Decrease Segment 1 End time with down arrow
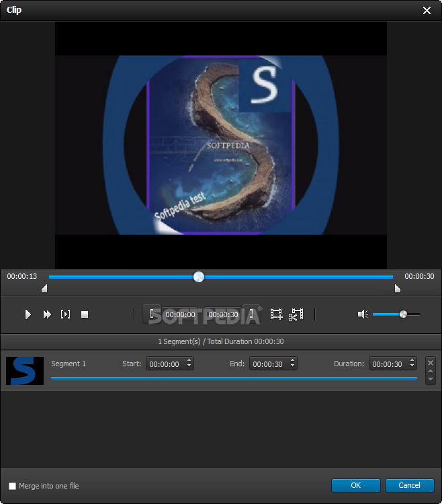 tap(293, 367)
